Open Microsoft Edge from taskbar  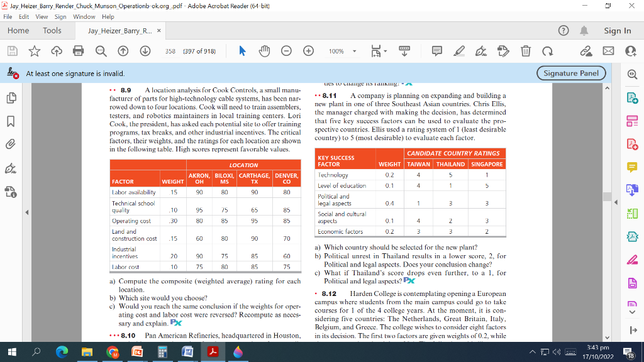tap(62, 352)
